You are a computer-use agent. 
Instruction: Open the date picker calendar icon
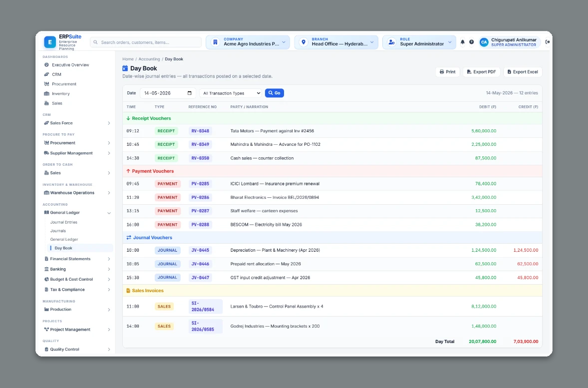pos(189,93)
